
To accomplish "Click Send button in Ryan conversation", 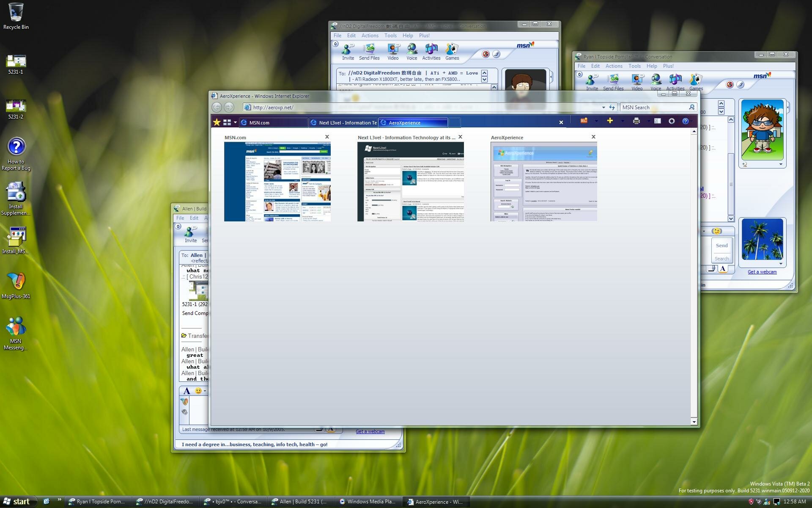I will click(x=721, y=246).
